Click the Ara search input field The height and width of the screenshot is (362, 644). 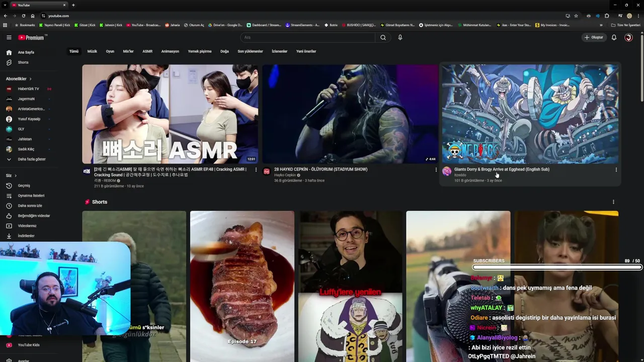pyautogui.click(x=308, y=37)
